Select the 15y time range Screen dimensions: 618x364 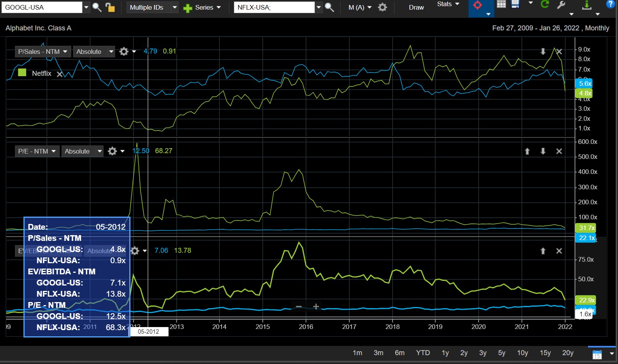coord(545,353)
